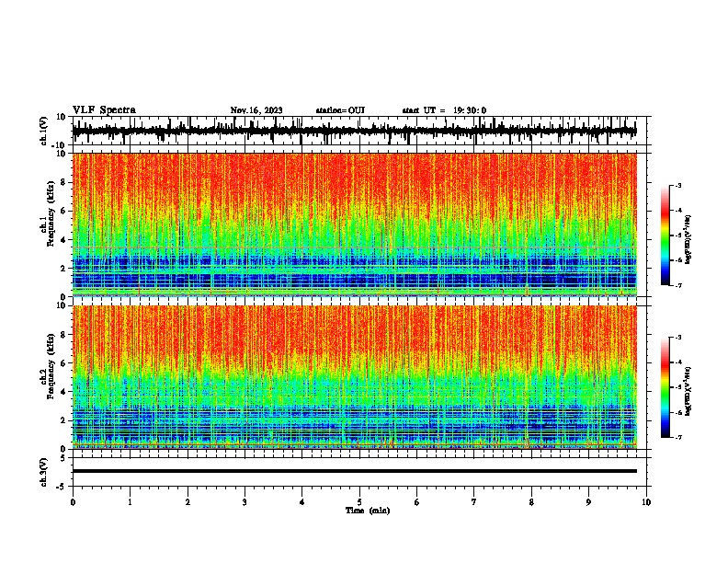Viewport: 728px width, 563px height.
Task: Click the -5 tick on ch.3(V) axis
Action: coord(63,487)
